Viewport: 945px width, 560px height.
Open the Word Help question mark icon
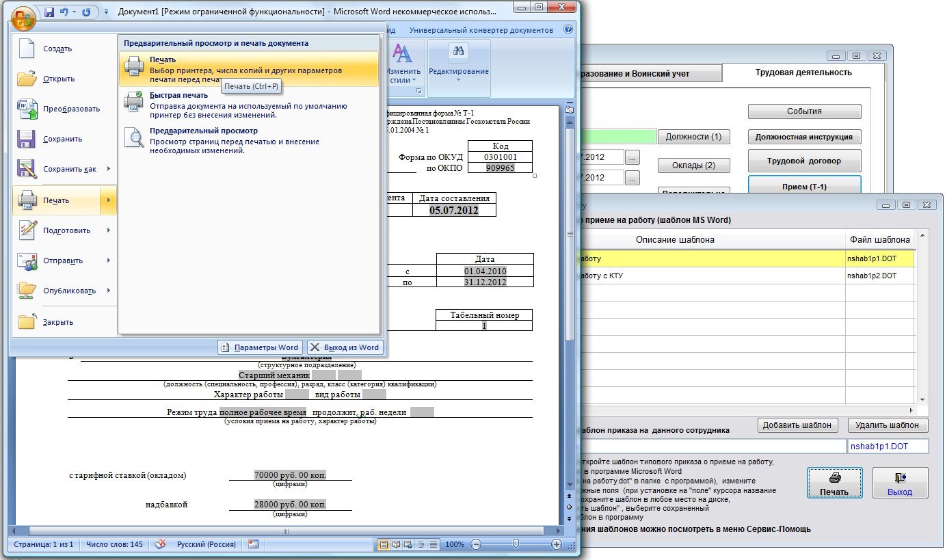[568, 30]
